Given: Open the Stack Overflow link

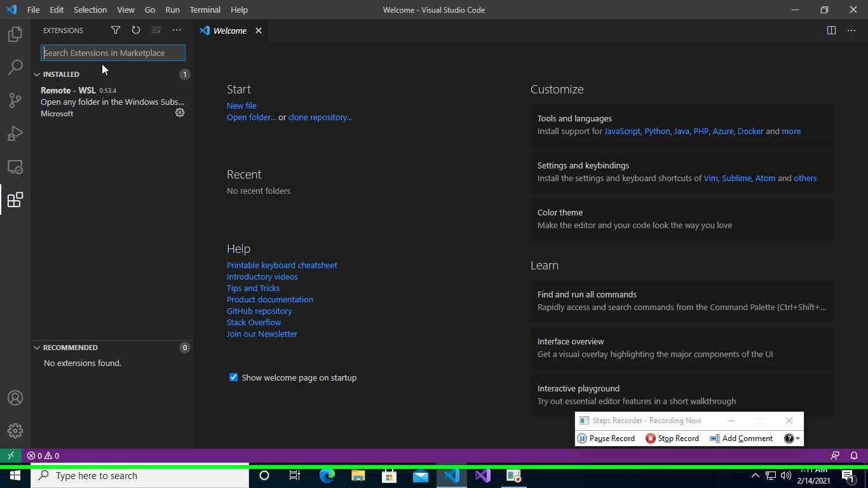Looking at the screenshot, I should pos(254,322).
